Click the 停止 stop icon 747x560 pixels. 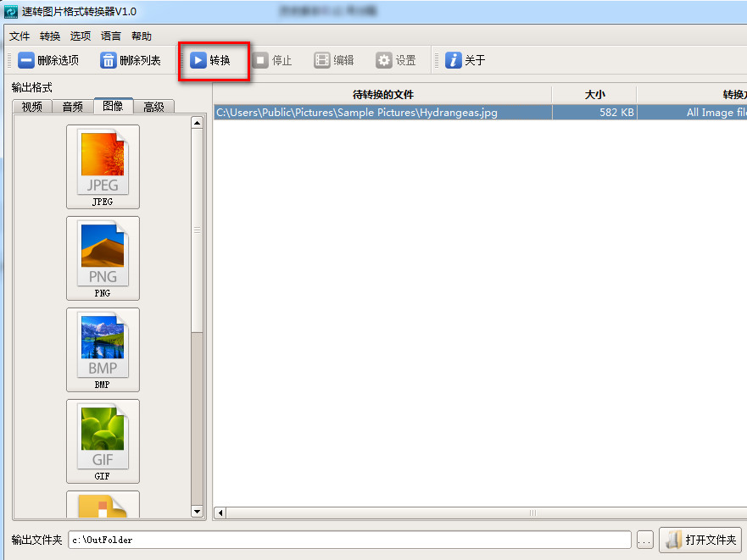tap(260, 60)
